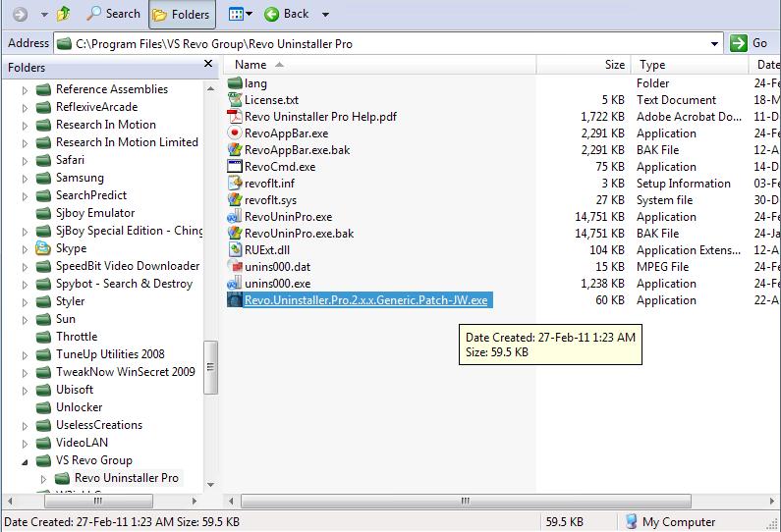
Task: Select the Skype folder icon in tree
Action: tap(43, 247)
